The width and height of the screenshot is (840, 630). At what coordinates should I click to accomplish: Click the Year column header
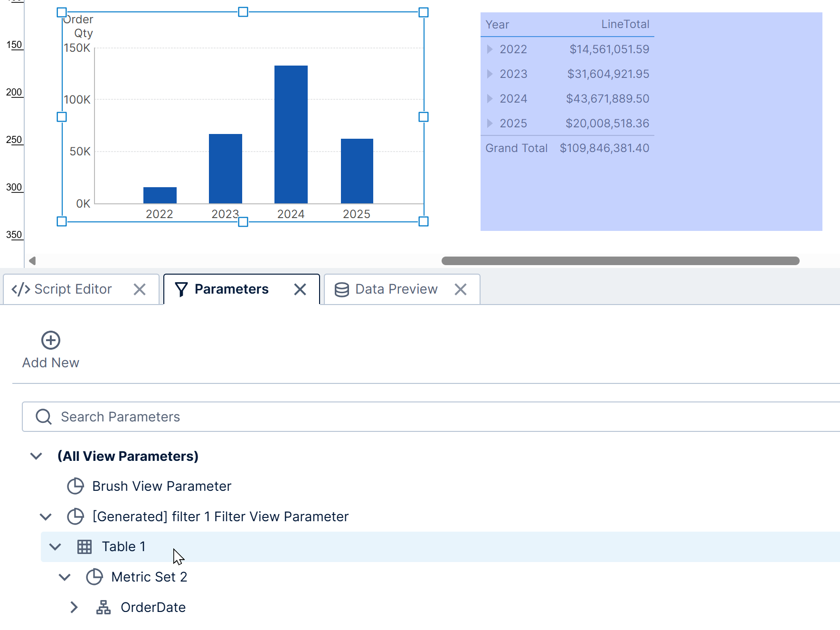497,25
